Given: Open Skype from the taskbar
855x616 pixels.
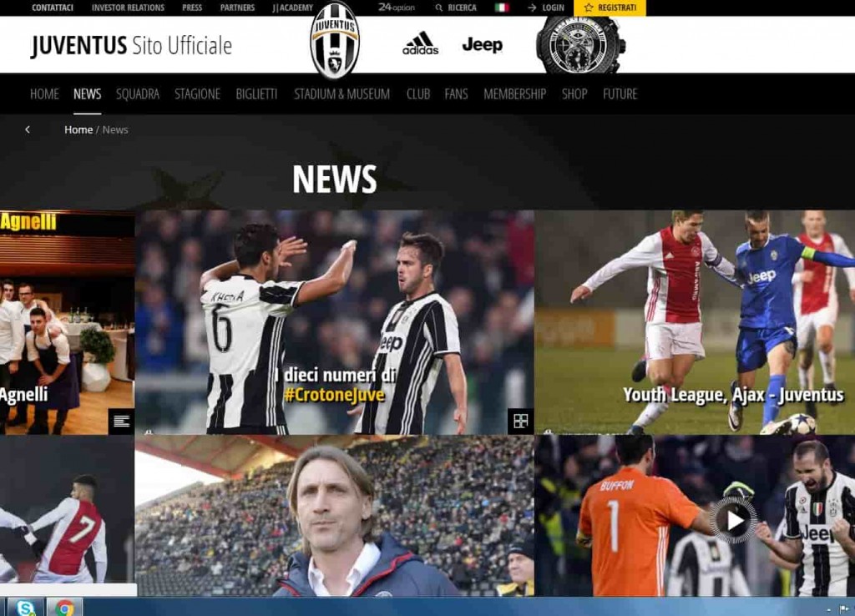Looking at the screenshot, I should click(26, 608).
